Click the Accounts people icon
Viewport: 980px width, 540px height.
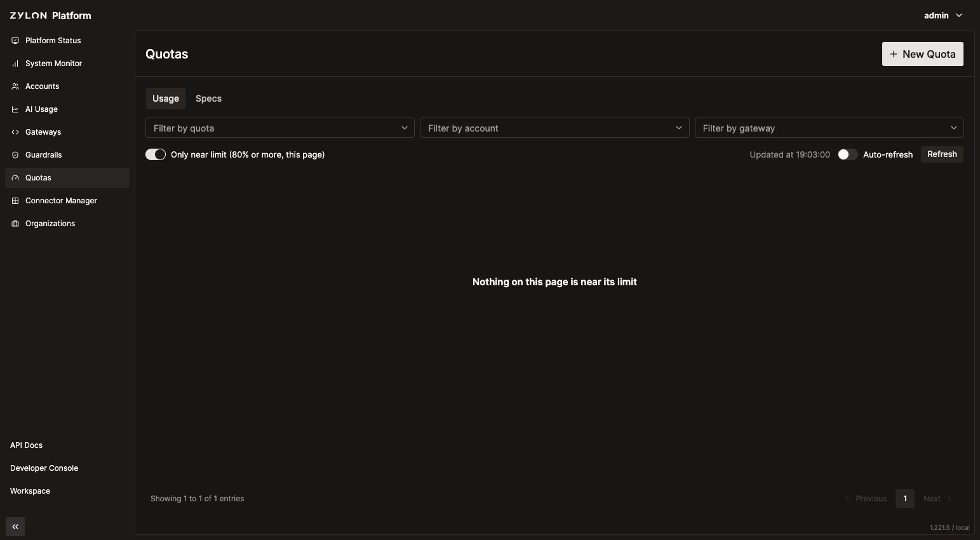pyautogui.click(x=15, y=86)
